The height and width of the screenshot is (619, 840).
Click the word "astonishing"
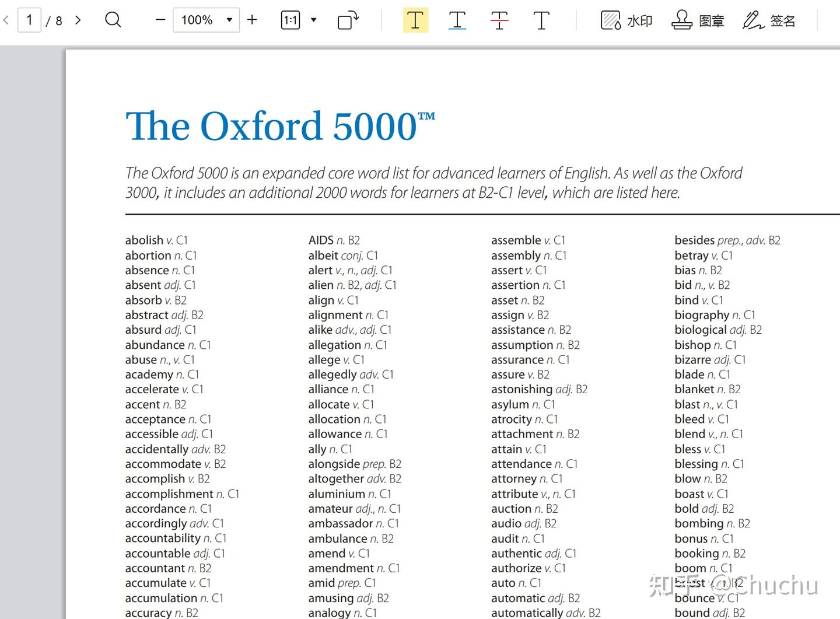(521, 390)
